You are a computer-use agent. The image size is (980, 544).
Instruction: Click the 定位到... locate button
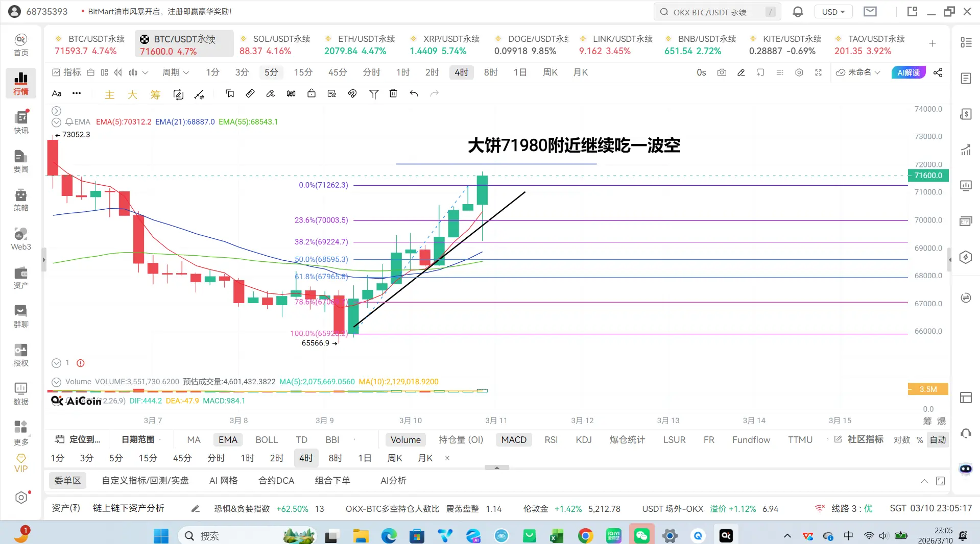click(78, 440)
